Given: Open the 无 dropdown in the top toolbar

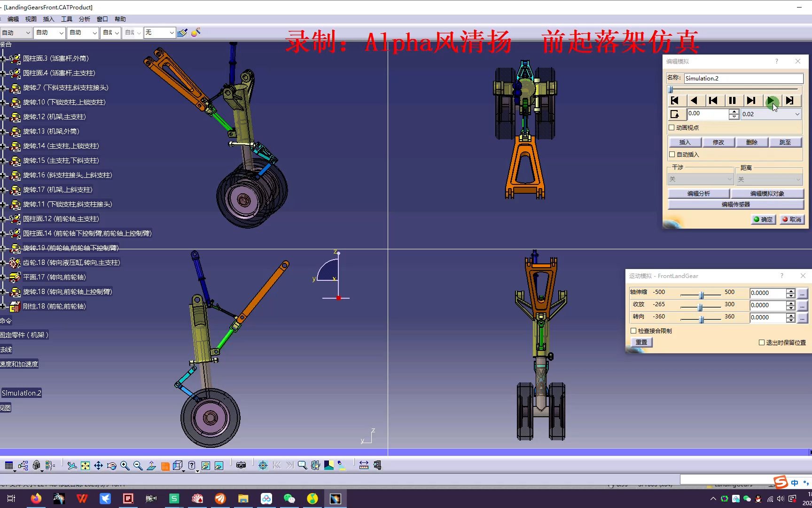Looking at the screenshot, I should tap(159, 32).
